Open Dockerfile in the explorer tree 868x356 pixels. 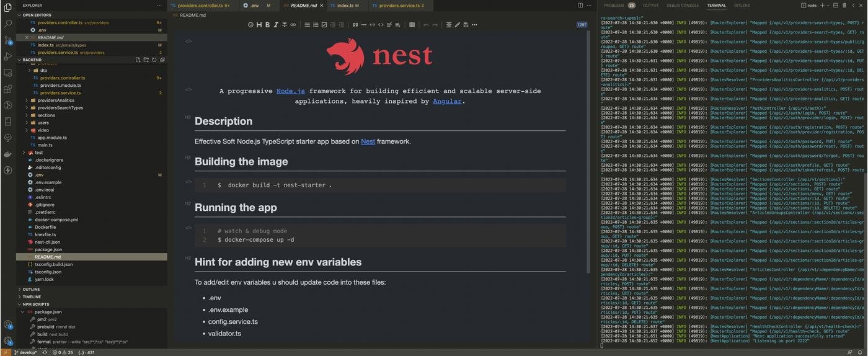click(45, 227)
